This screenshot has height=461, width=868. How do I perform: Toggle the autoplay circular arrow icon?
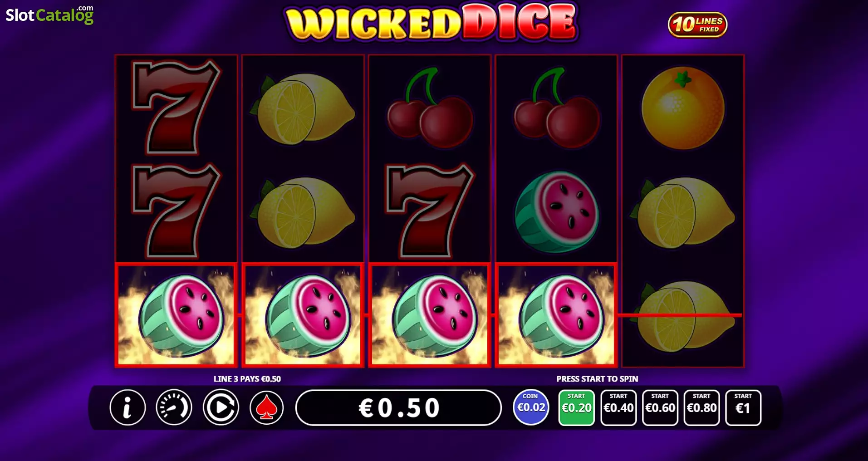pyautogui.click(x=221, y=407)
